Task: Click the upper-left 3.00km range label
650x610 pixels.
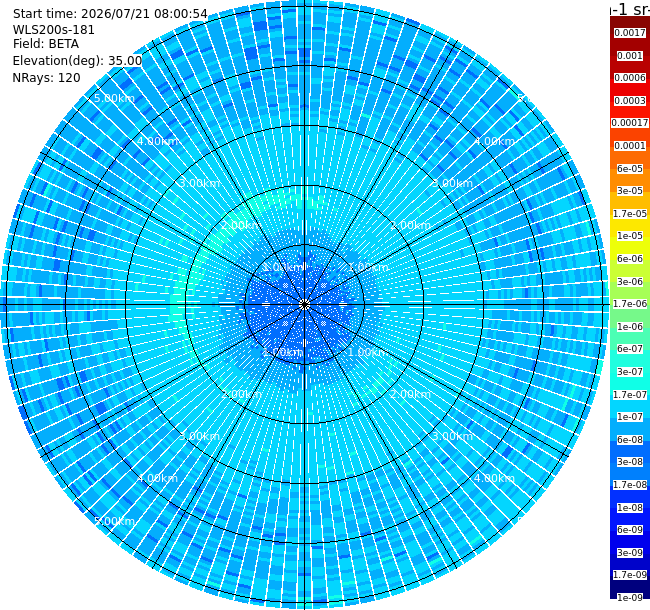Action: (x=199, y=183)
